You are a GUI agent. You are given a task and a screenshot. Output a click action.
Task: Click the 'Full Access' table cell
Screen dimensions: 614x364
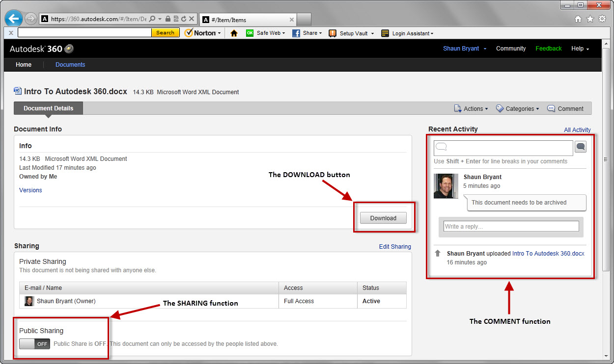[318, 301]
